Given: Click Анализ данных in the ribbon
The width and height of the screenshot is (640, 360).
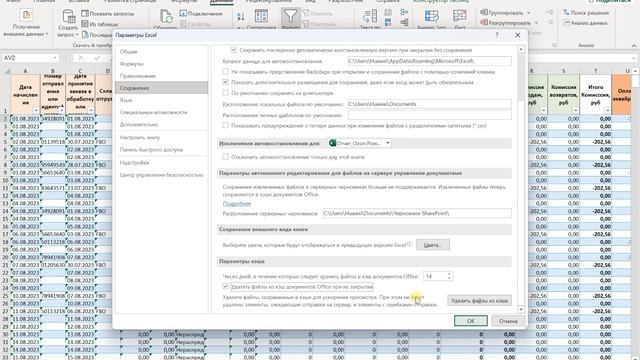Looking at the screenshot, I should point(585,23).
